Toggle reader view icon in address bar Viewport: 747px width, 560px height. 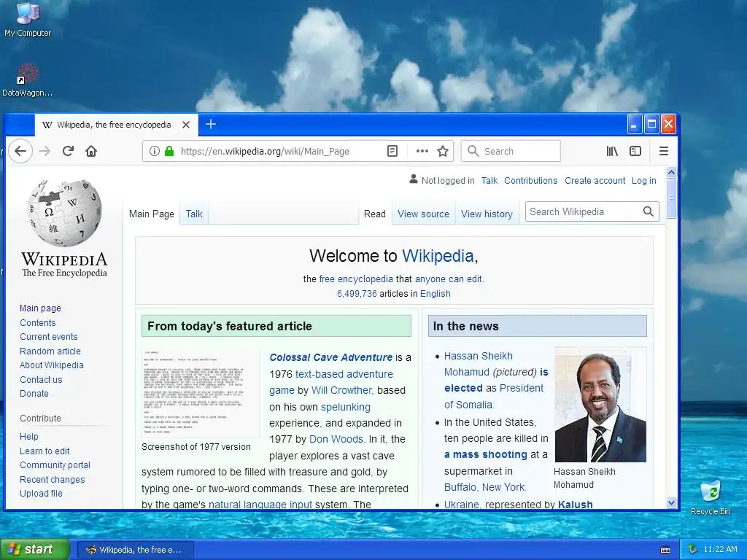coord(392,151)
